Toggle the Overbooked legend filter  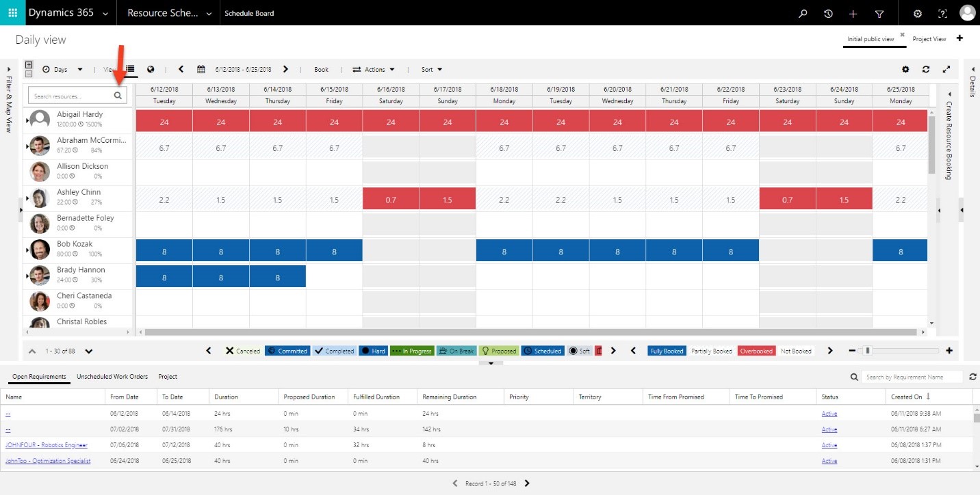(756, 350)
